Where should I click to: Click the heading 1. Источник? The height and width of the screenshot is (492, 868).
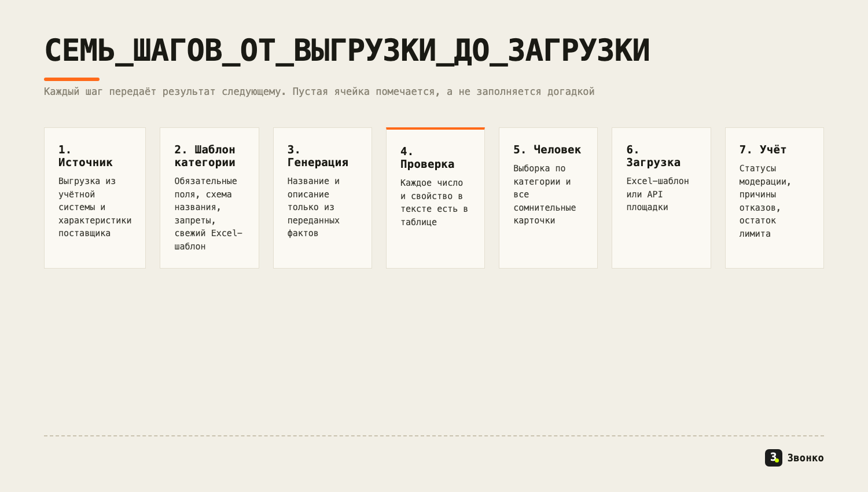86,156
